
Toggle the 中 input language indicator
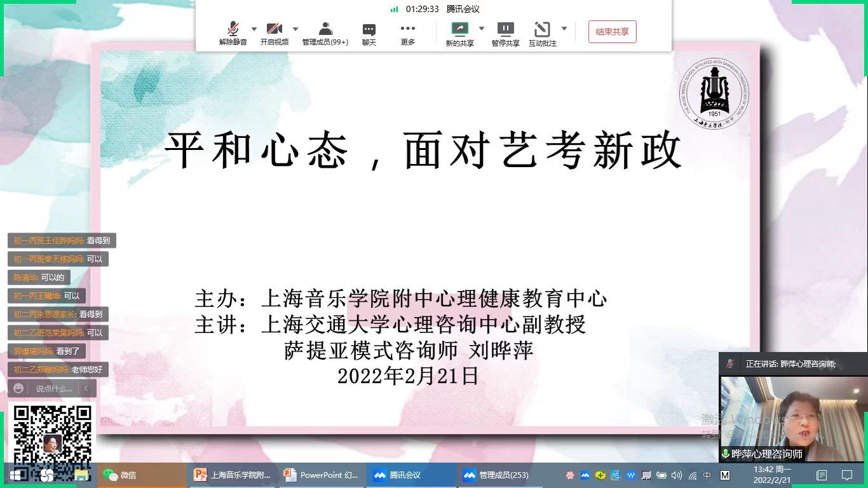click(707, 475)
